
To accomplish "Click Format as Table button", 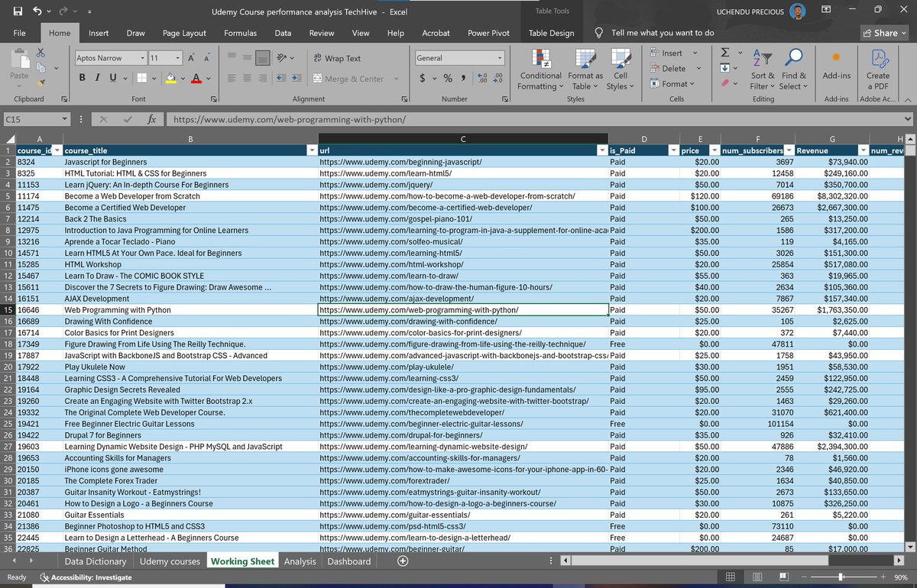I will point(585,69).
